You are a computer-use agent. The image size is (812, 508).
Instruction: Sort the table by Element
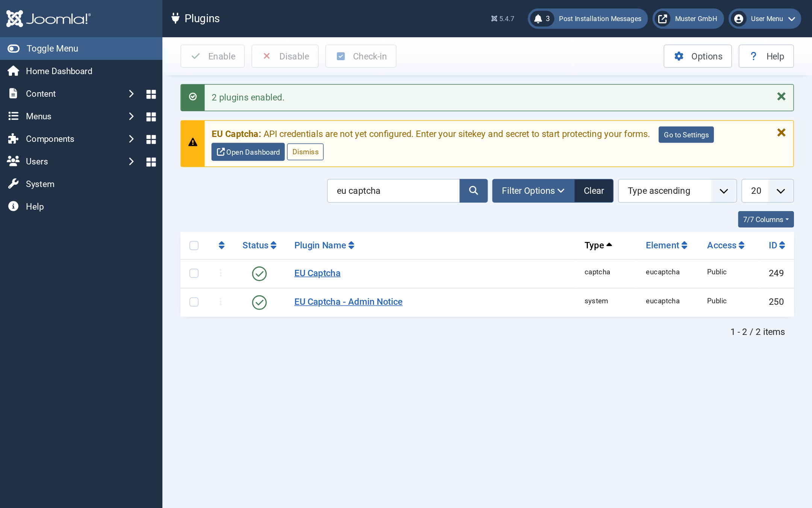667,245
